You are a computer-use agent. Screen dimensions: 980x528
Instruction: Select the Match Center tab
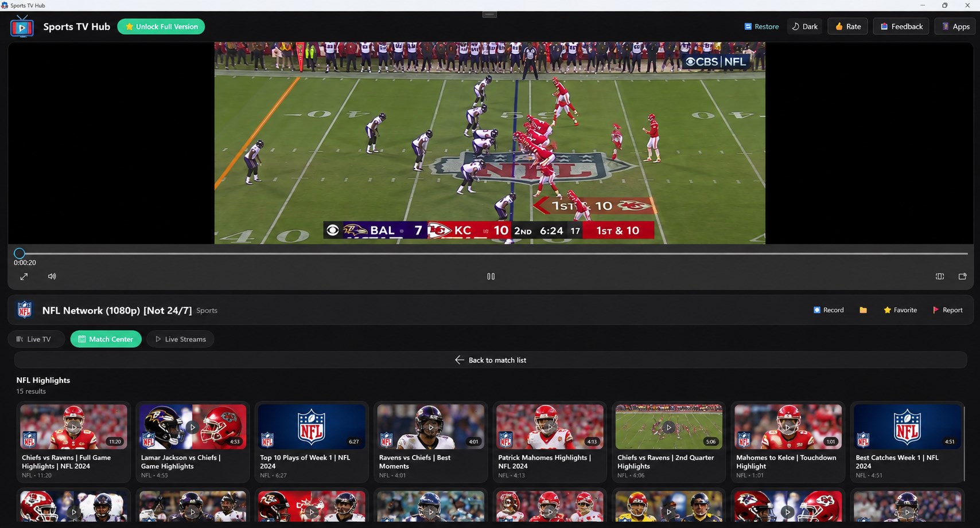tap(106, 339)
